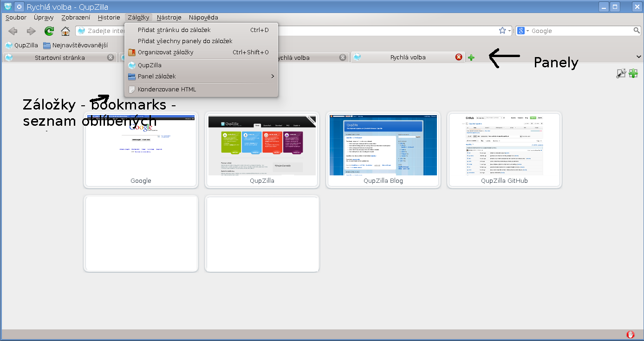
Task: Open the QupZilla GitHub speed dial thumbnail
Action: click(x=504, y=150)
